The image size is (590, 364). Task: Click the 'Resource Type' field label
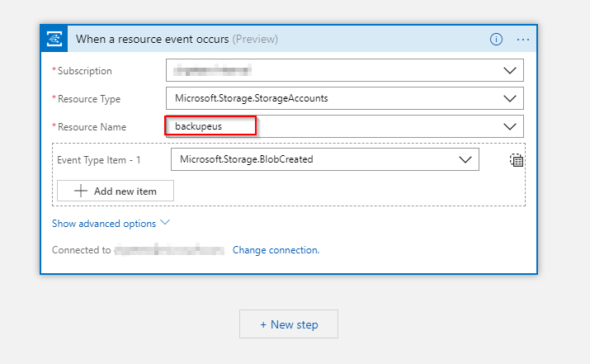pyautogui.click(x=89, y=99)
